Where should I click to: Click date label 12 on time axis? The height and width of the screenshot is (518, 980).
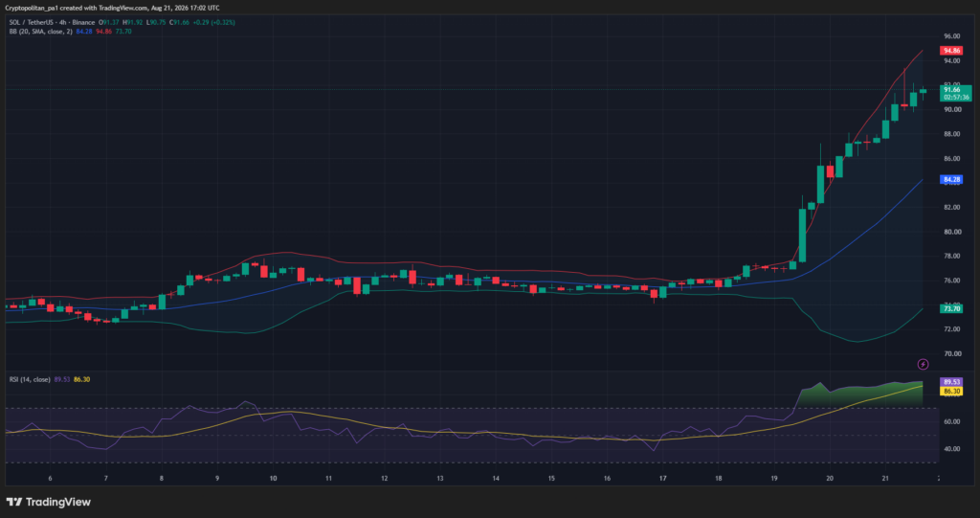pos(385,478)
